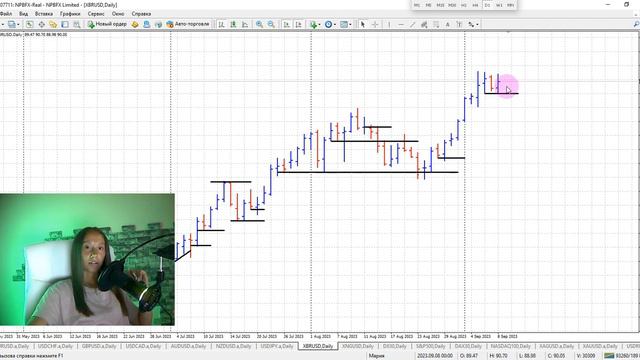The width and height of the screenshot is (640, 360).
Task: Open the Data Window icon
Action: 41,24
